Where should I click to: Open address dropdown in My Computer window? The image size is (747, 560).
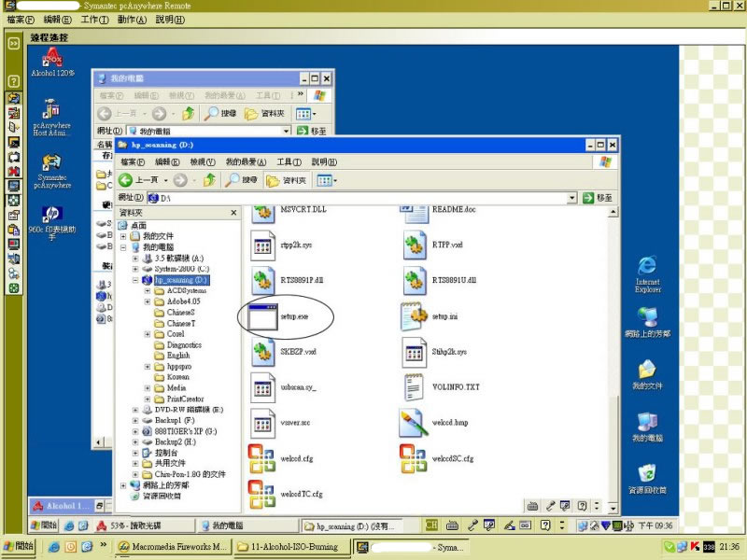tap(286, 131)
